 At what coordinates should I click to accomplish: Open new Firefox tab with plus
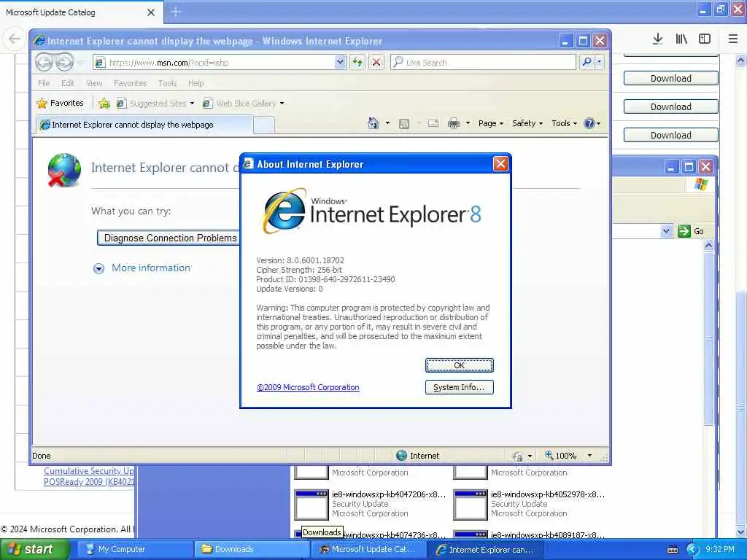176,12
